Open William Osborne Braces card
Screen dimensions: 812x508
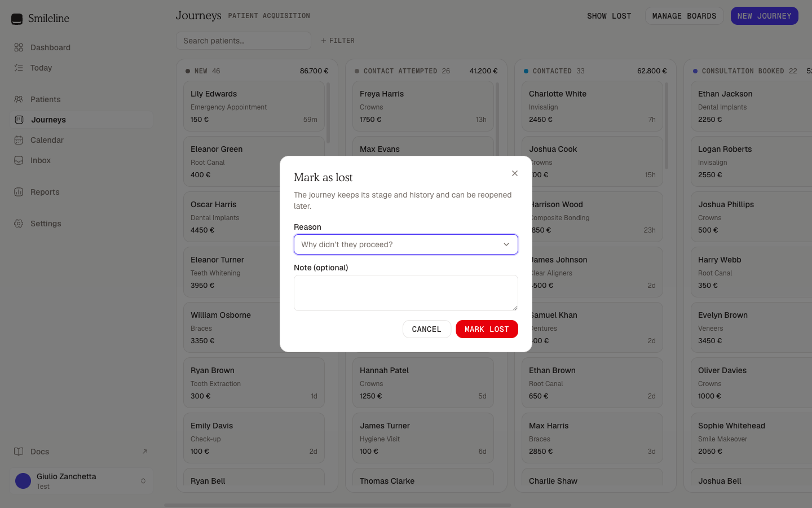231,327
